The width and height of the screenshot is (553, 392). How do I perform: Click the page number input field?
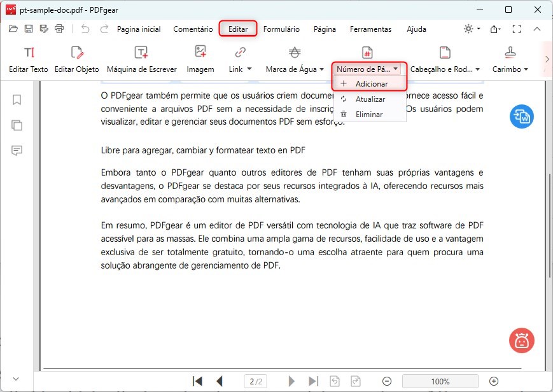pyautogui.click(x=255, y=381)
